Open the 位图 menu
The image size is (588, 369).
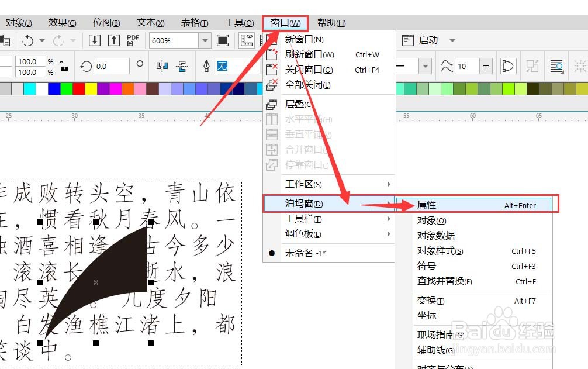[x=106, y=23]
